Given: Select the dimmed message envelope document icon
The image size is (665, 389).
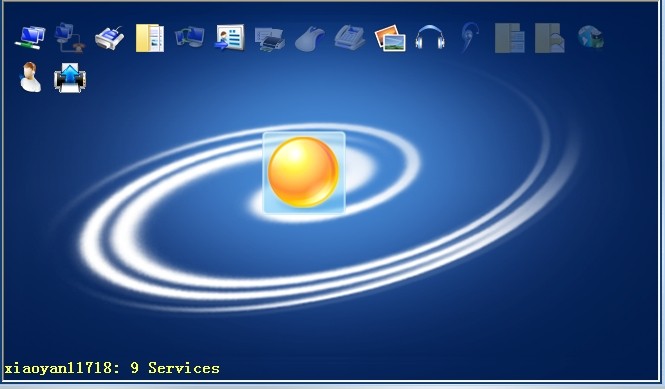Looking at the screenshot, I should [x=550, y=38].
